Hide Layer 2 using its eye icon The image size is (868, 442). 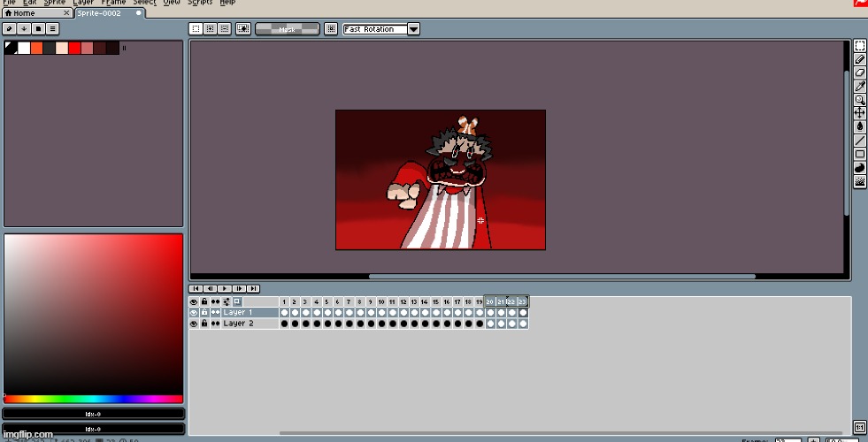click(x=194, y=324)
